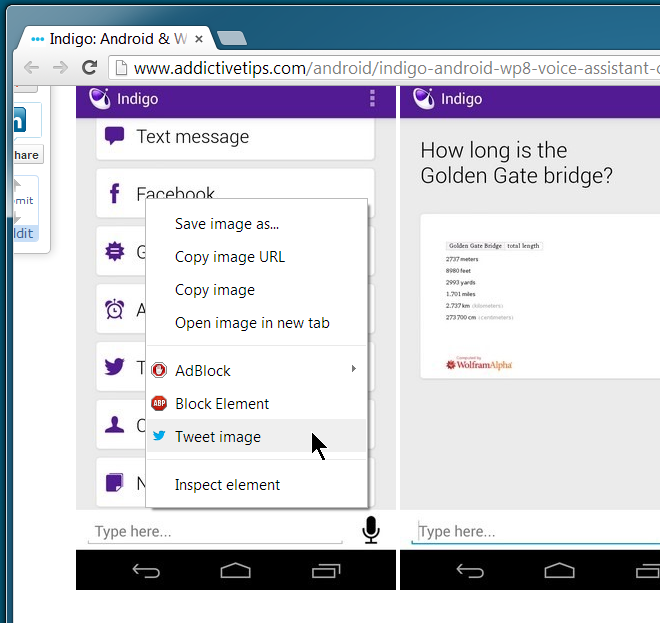Click the Facebook f icon
Screen dimensions: 660x623
pos(114,193)
